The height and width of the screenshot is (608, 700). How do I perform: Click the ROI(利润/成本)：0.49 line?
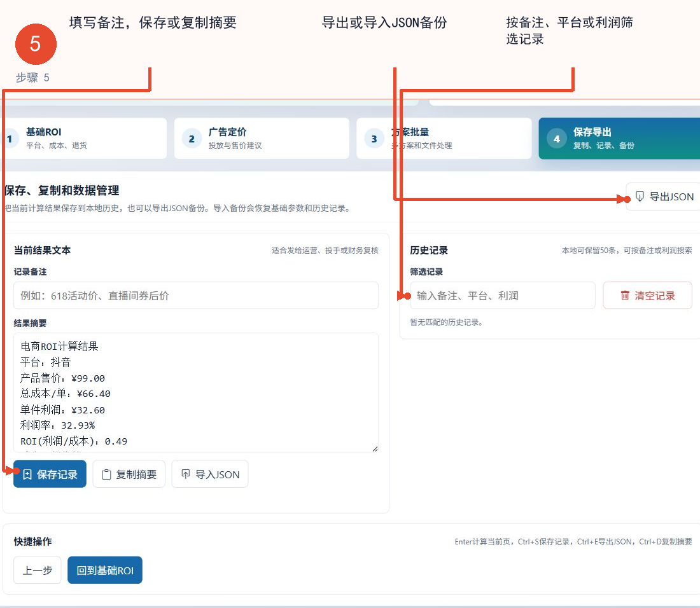pos(74,441)
